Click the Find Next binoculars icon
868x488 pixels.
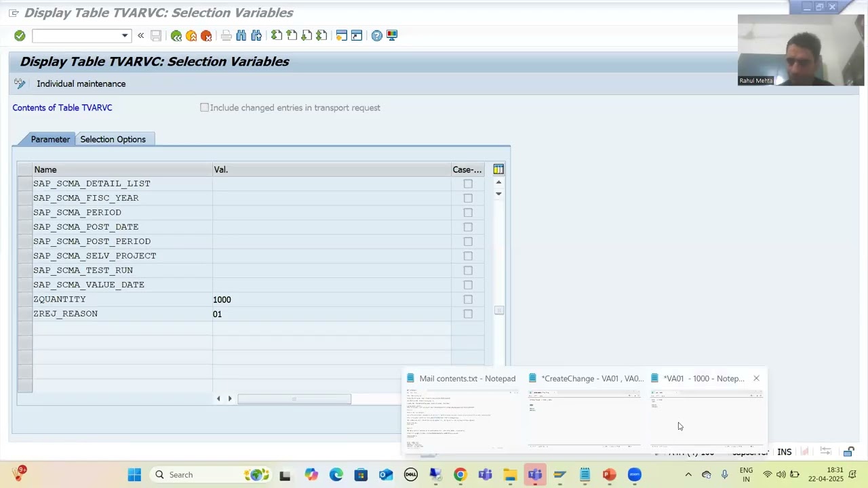point(256,35)
